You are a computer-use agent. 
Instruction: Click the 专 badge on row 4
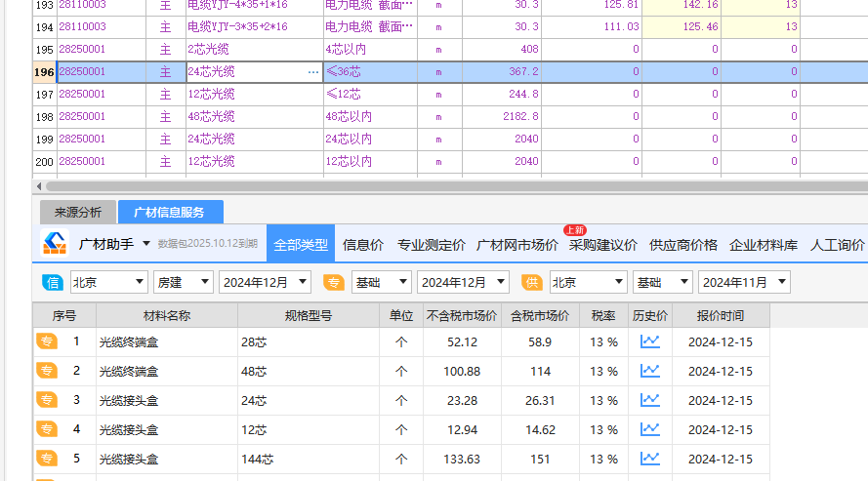coord(47,429)
